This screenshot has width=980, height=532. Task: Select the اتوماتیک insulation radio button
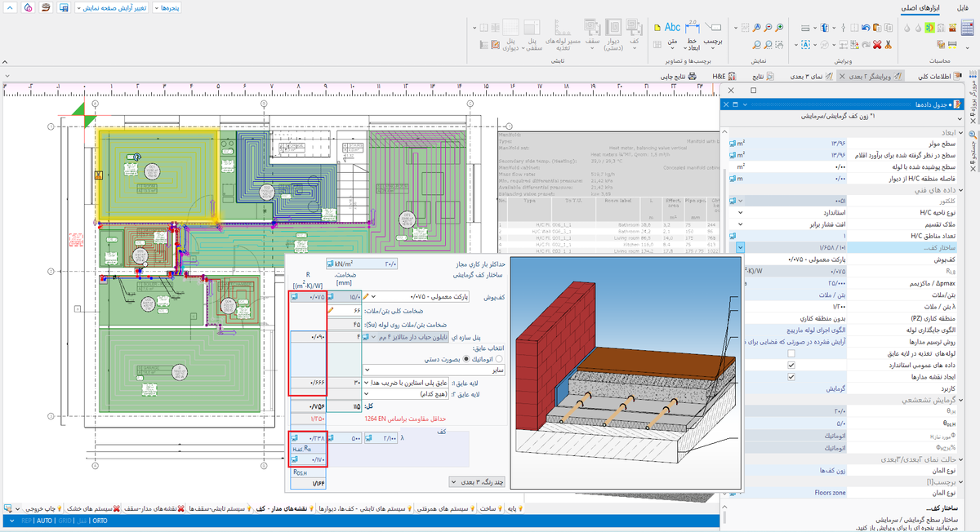[x=499, y=357]
